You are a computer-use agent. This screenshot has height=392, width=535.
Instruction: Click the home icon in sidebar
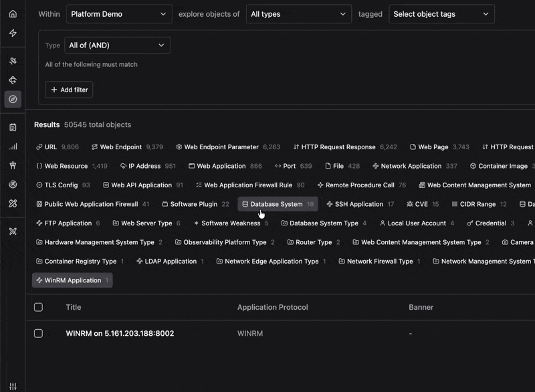pyautogui.click(x=13, y=14)
